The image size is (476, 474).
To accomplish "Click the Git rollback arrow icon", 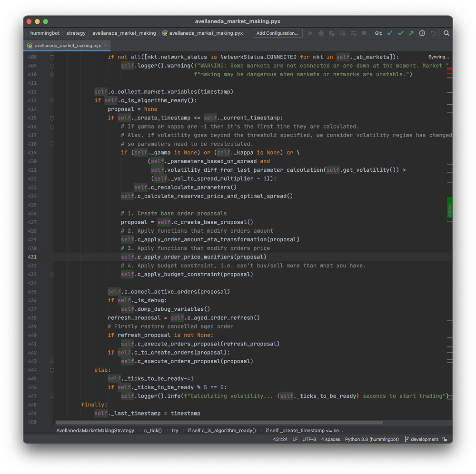I will 433,33.
